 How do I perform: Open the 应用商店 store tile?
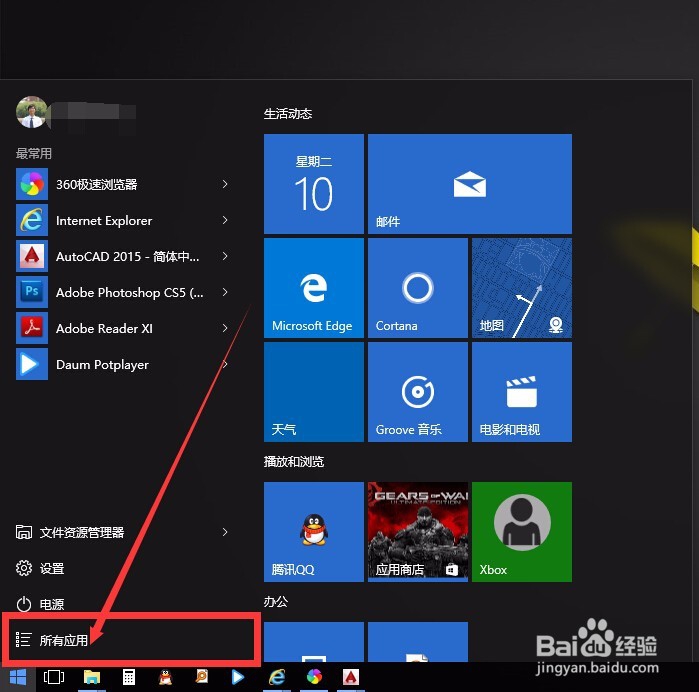pos(418,532)
